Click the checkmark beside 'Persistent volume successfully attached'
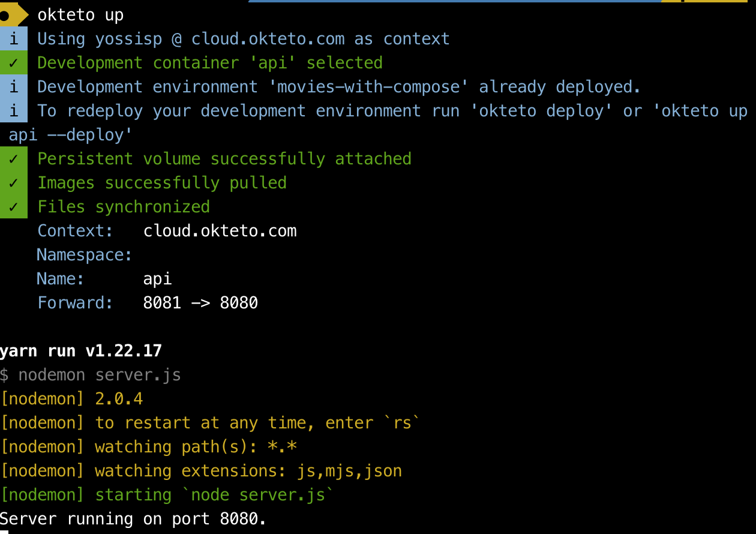756x534 pixels. 14,159
